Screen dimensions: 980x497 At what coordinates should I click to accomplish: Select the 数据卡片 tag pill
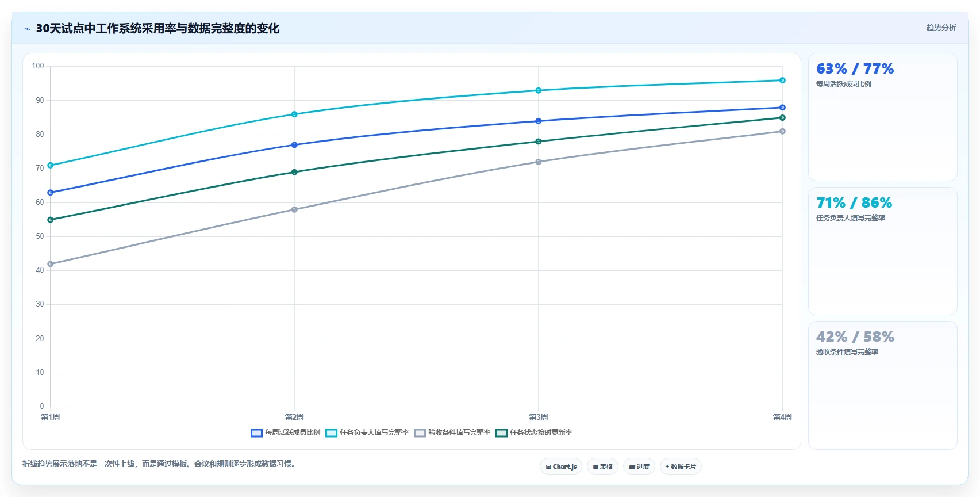681,467
